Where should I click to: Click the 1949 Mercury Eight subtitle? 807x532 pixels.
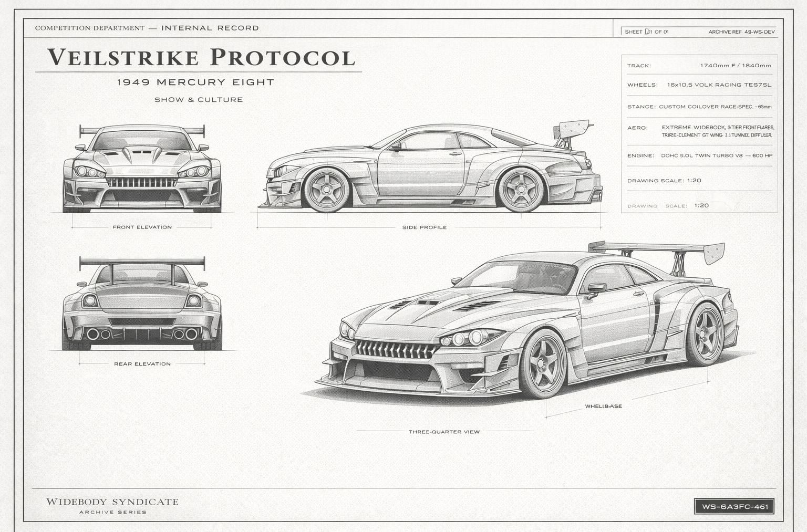click(x=195, y=82)
